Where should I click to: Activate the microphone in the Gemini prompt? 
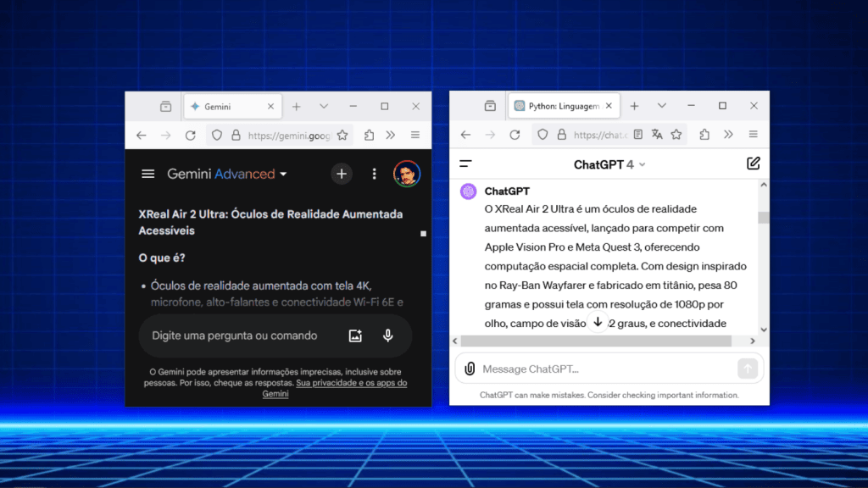point(388,335)
